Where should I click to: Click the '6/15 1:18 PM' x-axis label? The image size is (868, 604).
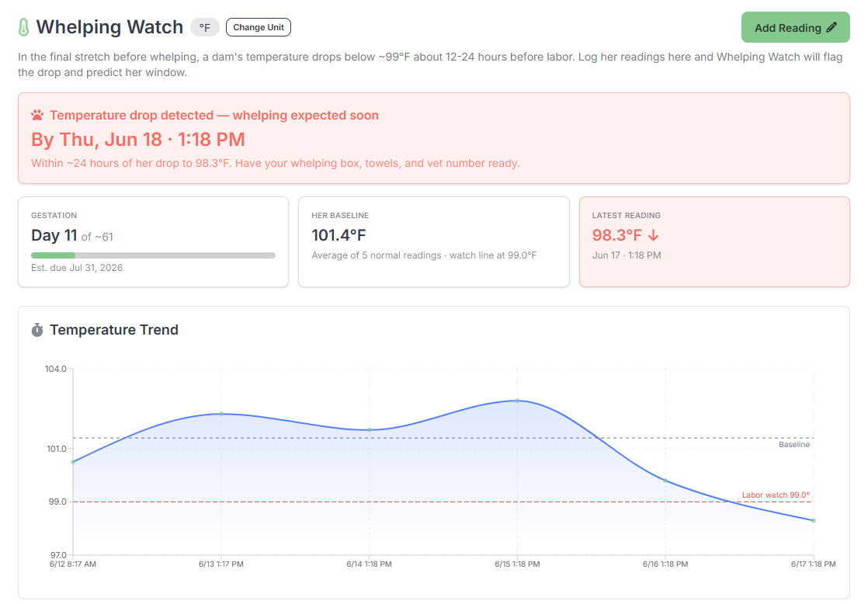point(518,564)
